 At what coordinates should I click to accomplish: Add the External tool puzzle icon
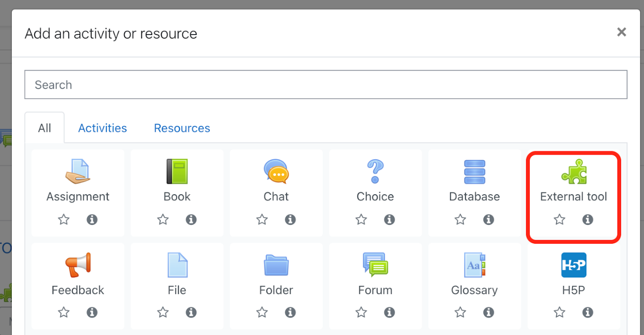pyautogui.click(x=574, y=171)
